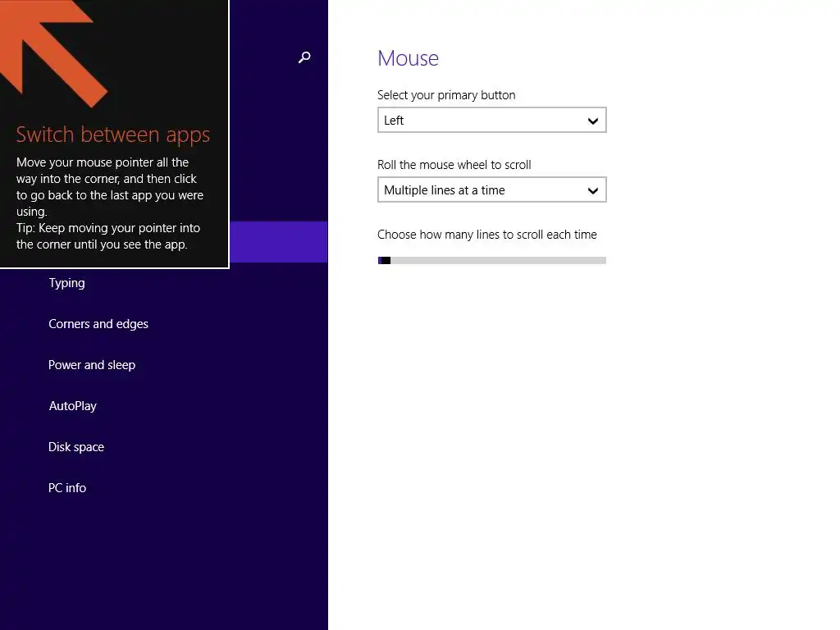The width and height of the screenshot is (840, 630).
Task: Open AutoPlay settings
Action: (x=72, y=405)
